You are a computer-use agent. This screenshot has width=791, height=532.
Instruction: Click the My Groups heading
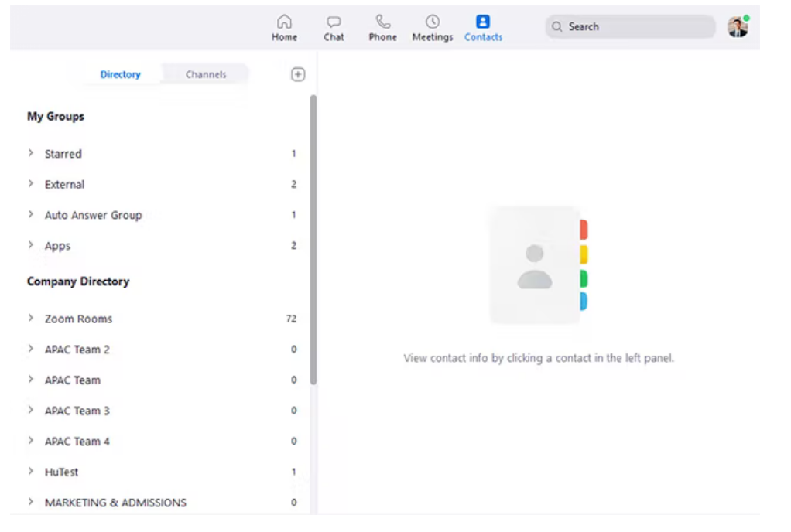[x=56, y=116]
